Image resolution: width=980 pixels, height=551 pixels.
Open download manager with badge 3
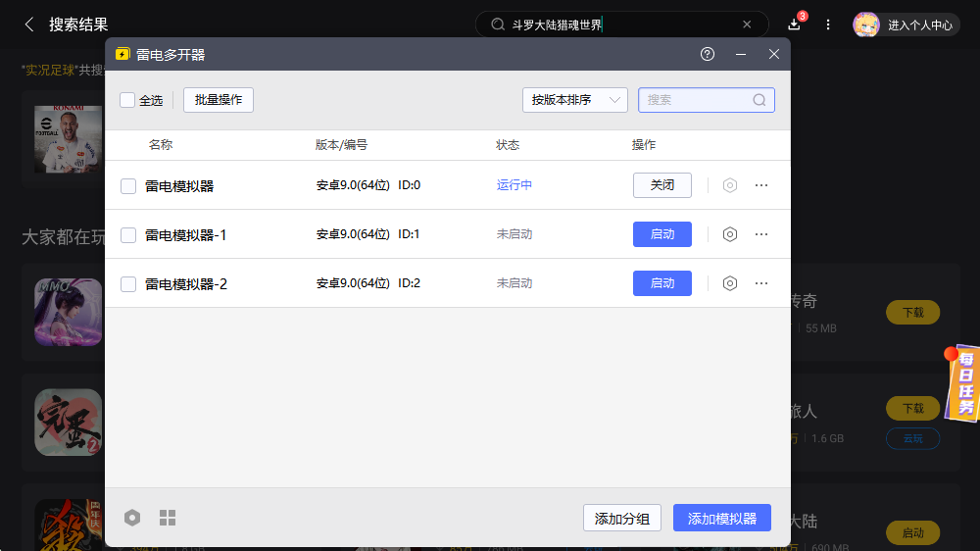795,25
